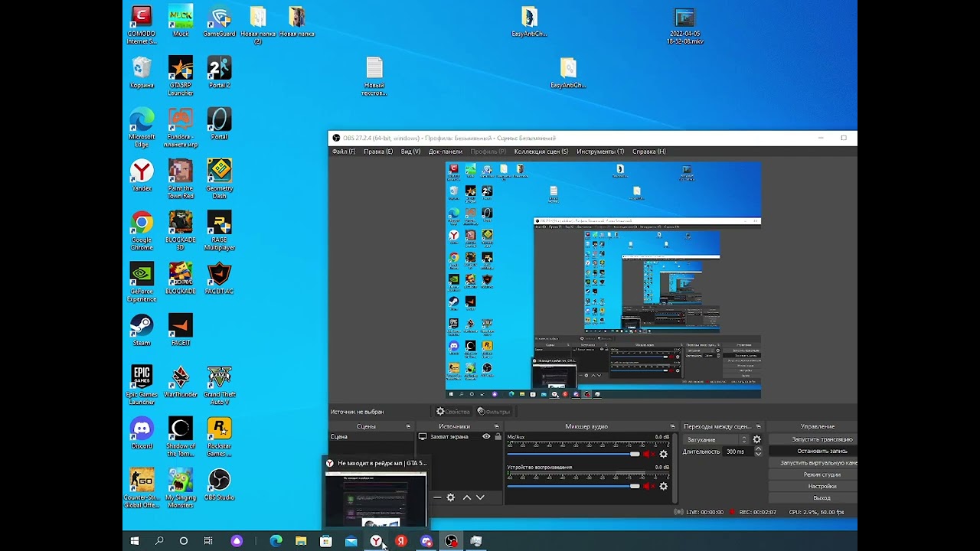Toggle mute speaker for Mic/Aux

pos(648,454)
